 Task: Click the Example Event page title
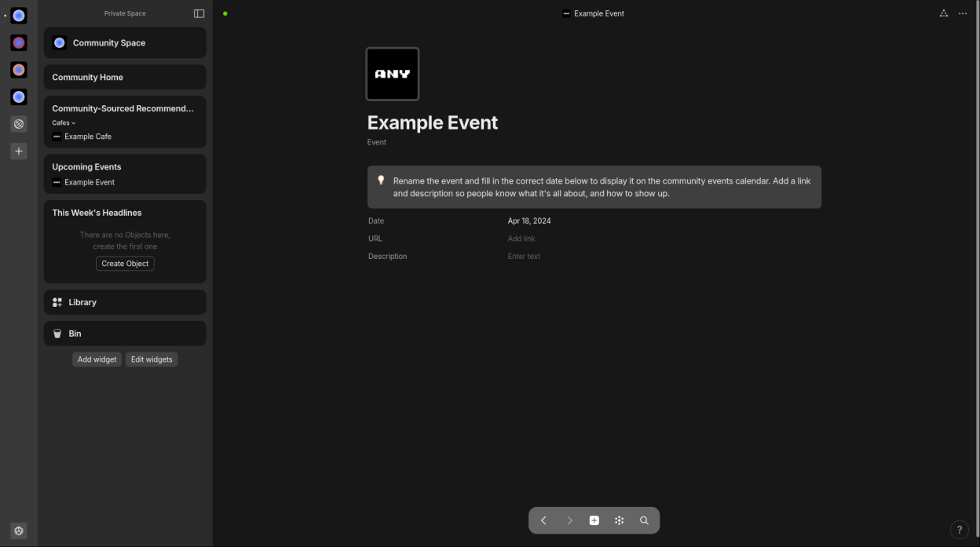(x=433, y=122)
